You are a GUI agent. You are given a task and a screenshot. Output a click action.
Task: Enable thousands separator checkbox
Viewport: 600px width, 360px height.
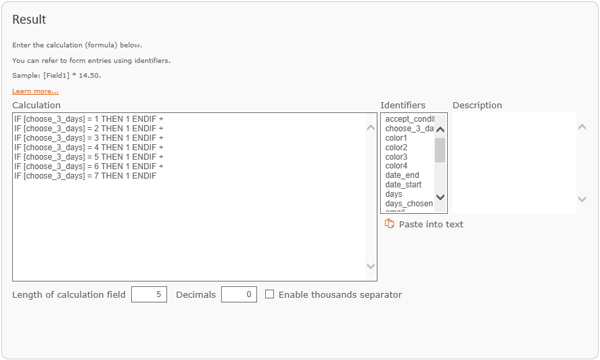[x=269, y=294]
